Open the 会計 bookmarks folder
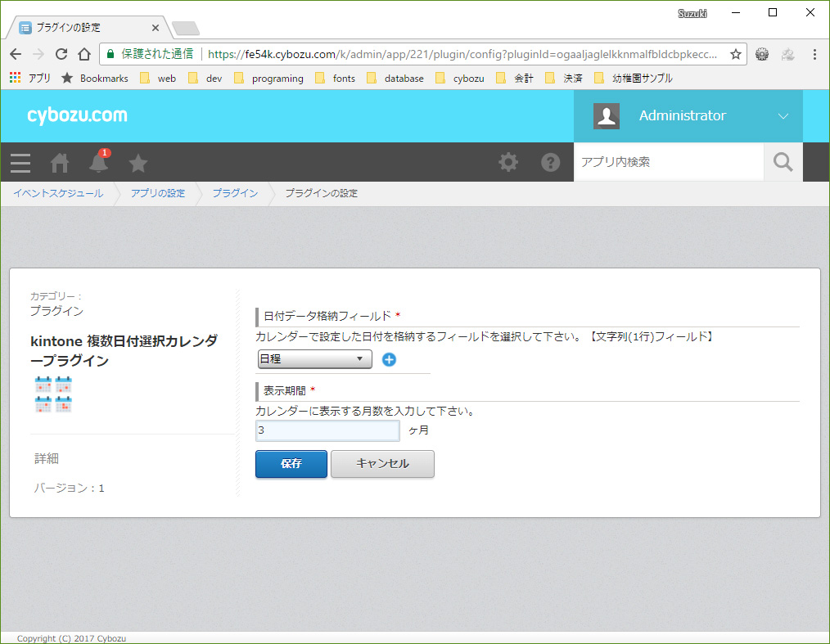The image size is (830, 644). (515, 79)
